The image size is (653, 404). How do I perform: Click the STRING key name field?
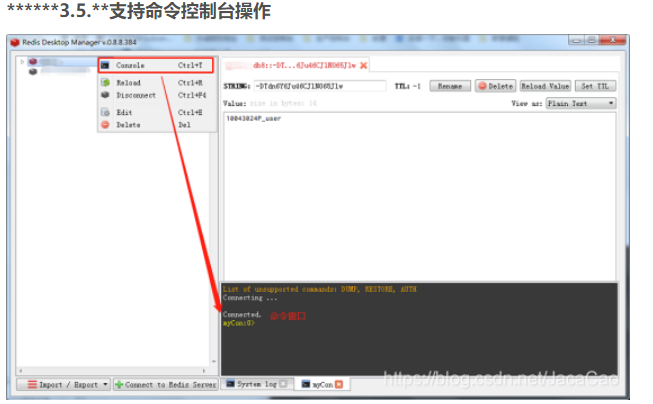coord(320,86)
